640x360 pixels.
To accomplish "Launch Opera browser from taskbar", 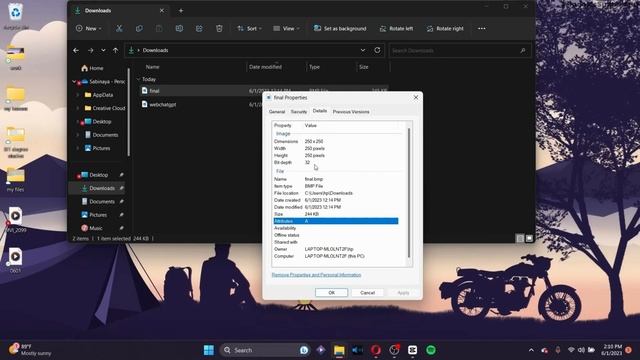I will coord(376,350).
